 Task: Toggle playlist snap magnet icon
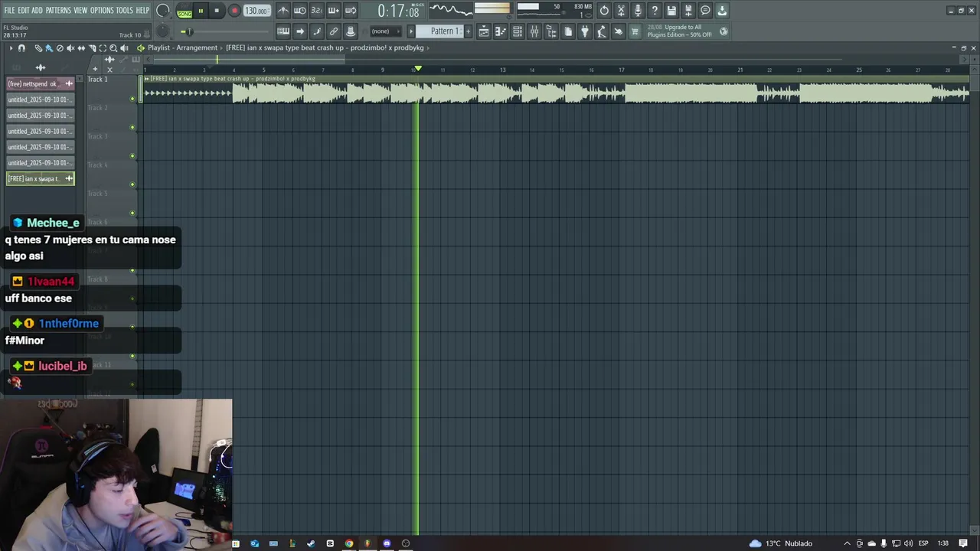pos(21,48)
